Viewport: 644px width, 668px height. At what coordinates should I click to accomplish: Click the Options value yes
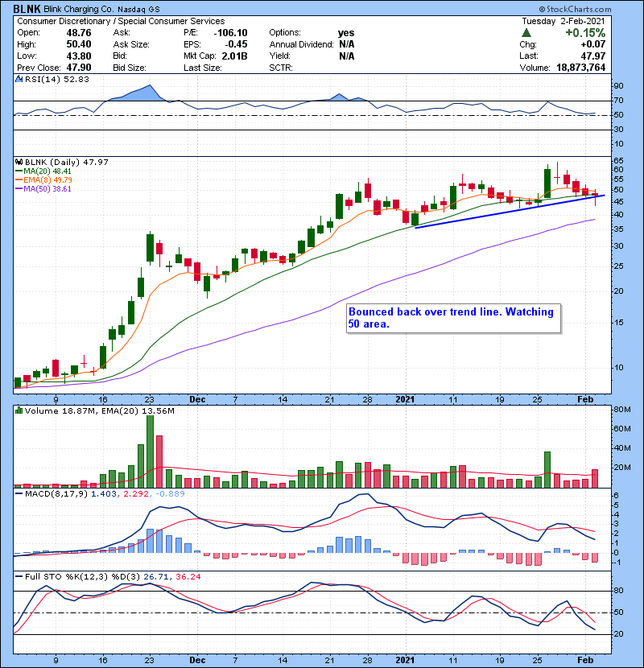345,33
